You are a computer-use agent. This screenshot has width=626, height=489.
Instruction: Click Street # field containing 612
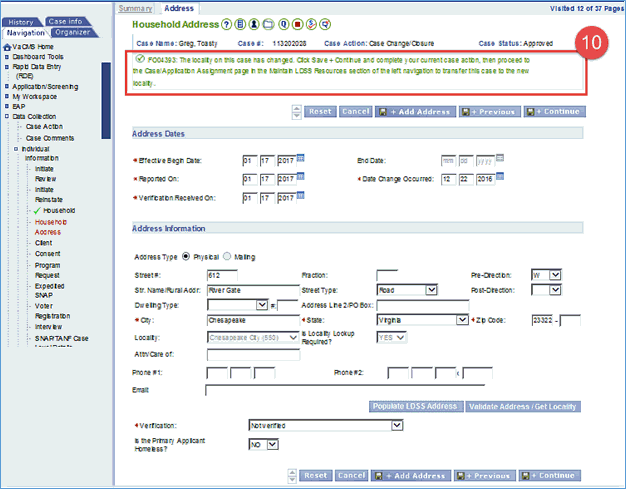point(222,275)
